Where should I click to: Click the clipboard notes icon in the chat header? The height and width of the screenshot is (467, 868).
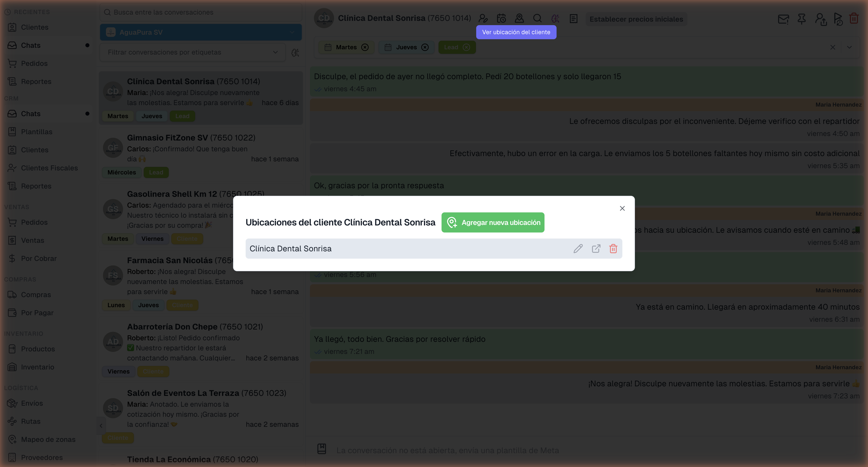(573, 19)
